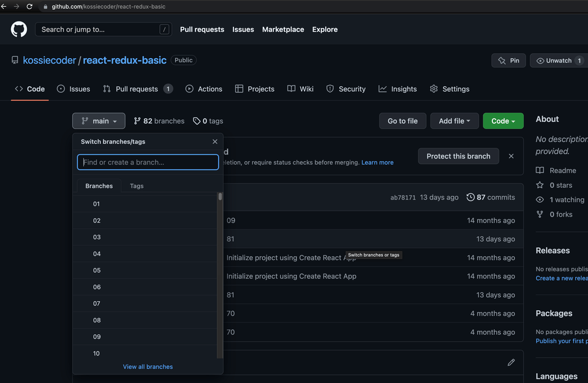Screen dimensions: 588x383
Task: Open the Add file dropdown
Action: [454, 121]
